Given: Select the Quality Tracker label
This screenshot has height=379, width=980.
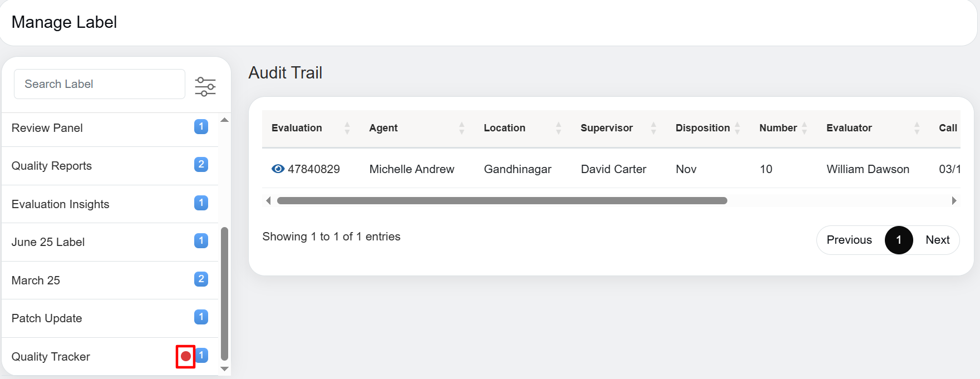Looking at the screenshot, I should (51, 357).
